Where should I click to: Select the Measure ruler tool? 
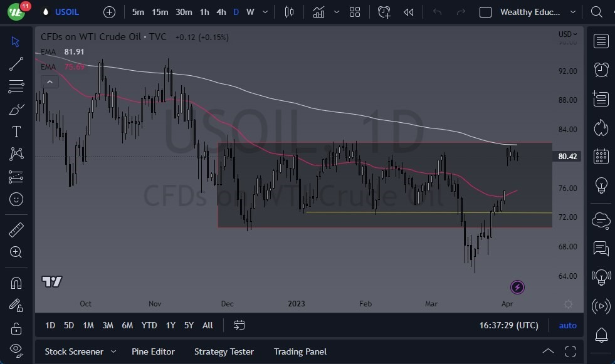pos(16,230)
